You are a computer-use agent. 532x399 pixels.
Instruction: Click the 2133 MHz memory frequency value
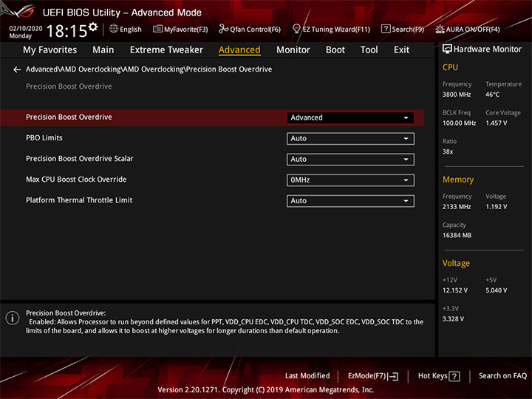pyautogui.click(x=457, y=207)
